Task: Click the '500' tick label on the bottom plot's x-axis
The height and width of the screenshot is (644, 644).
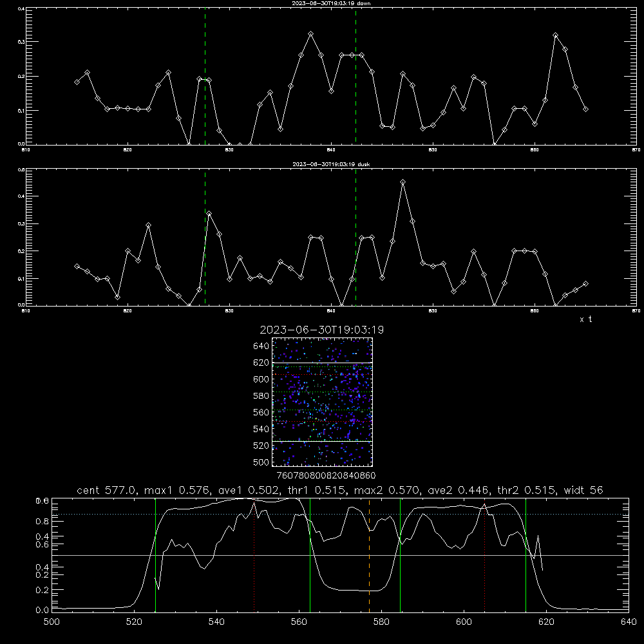Action: (52, 622)
